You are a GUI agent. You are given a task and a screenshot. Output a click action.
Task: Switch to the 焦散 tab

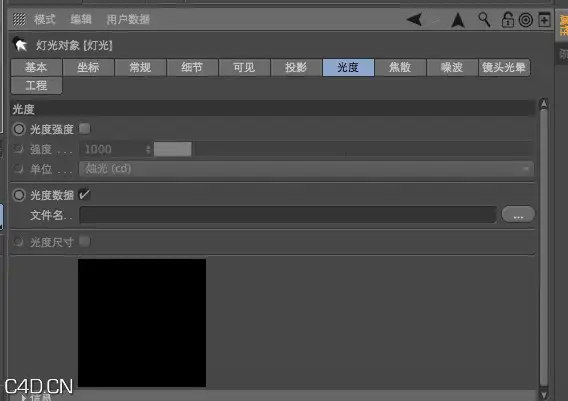click(400, 67)
